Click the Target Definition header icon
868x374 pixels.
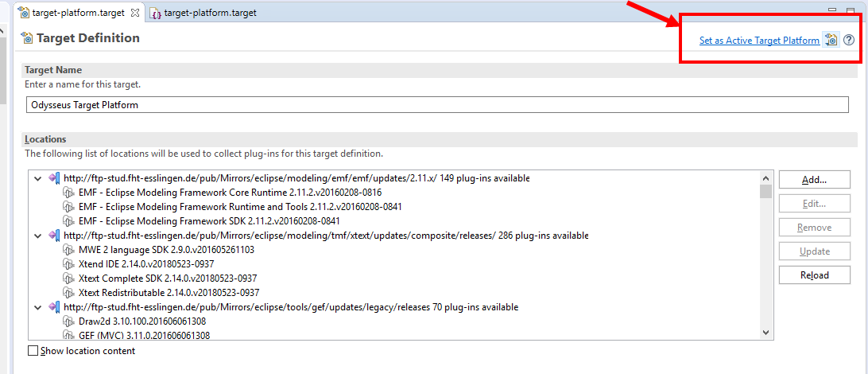(28, 38)
